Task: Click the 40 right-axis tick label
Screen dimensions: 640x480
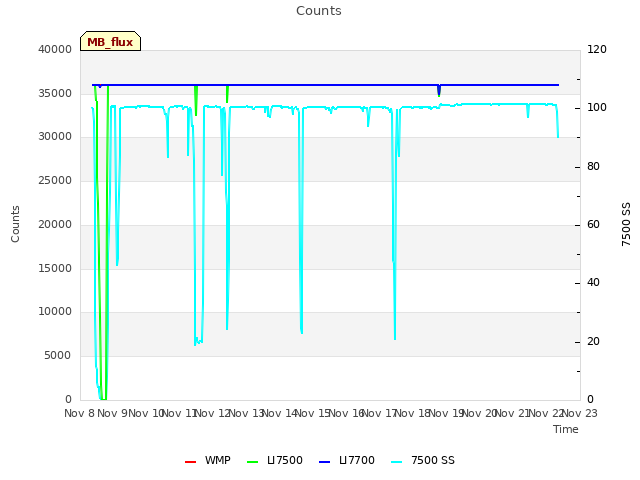Action: point(593,282)
